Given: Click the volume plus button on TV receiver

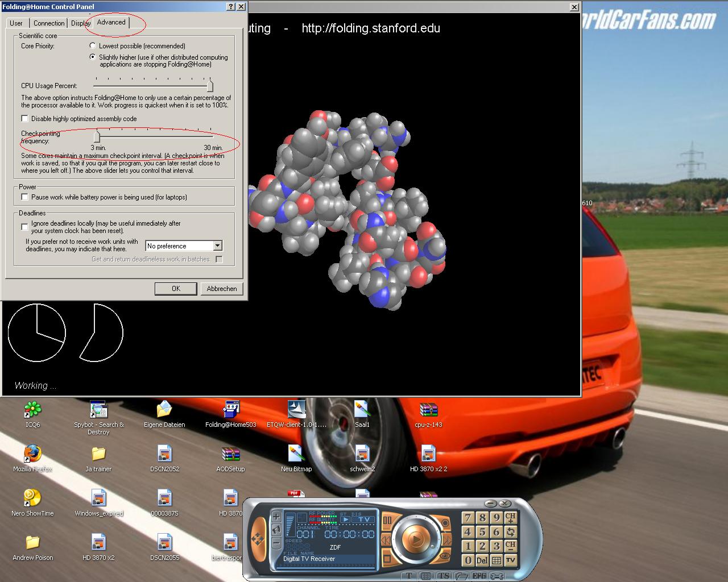Looking at the screenshot, I should pos(276,517).
